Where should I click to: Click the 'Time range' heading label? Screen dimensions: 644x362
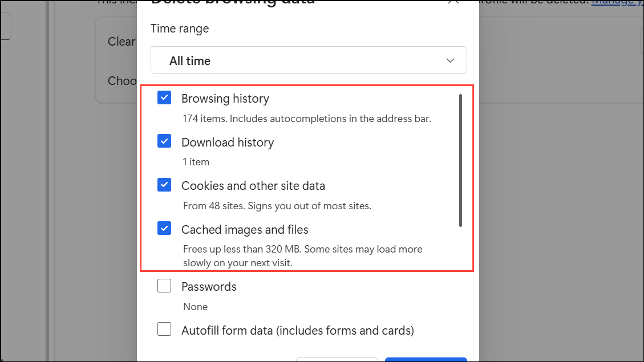[x=180, y=29]
